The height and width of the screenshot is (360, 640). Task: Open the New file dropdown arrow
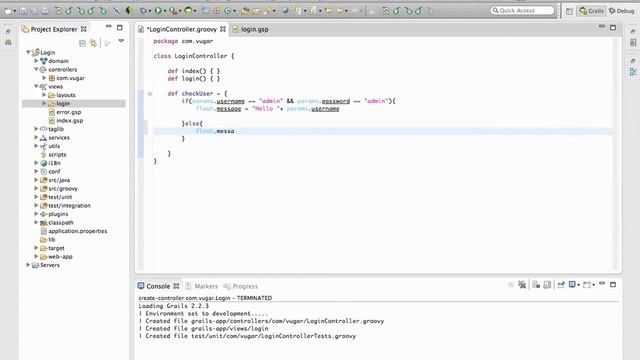point(15,11)
